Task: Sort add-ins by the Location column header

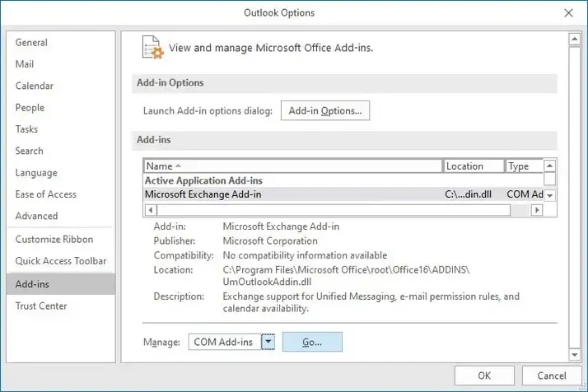Action: coord(474,166)
